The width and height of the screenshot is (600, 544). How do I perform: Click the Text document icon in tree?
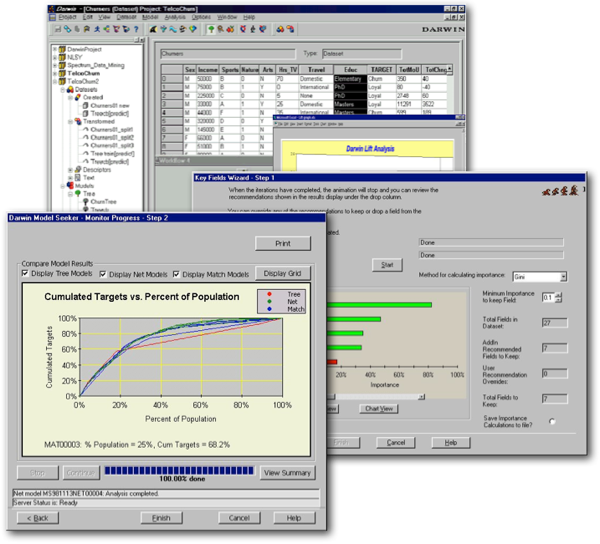(x=78, y=178)
